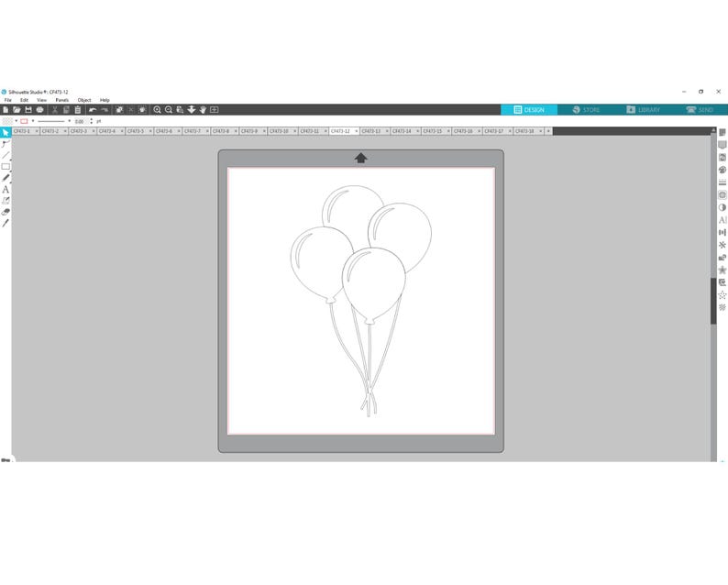Click the Cut scissors icon

[55, 110]
